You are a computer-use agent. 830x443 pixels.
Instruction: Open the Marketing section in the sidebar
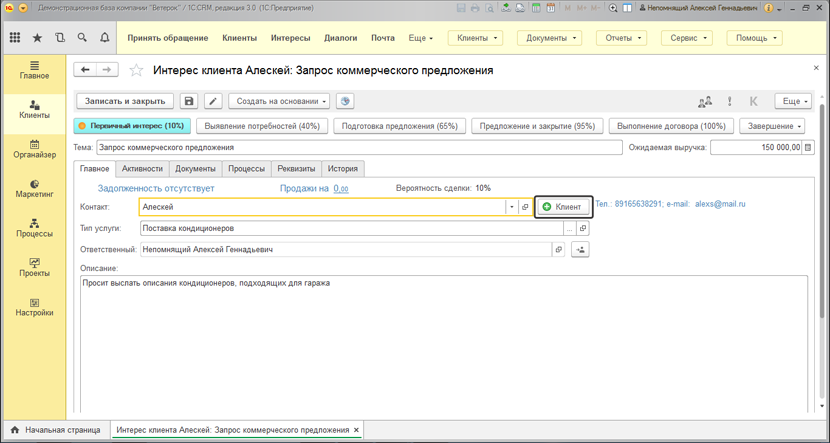(x=34, y=188)
